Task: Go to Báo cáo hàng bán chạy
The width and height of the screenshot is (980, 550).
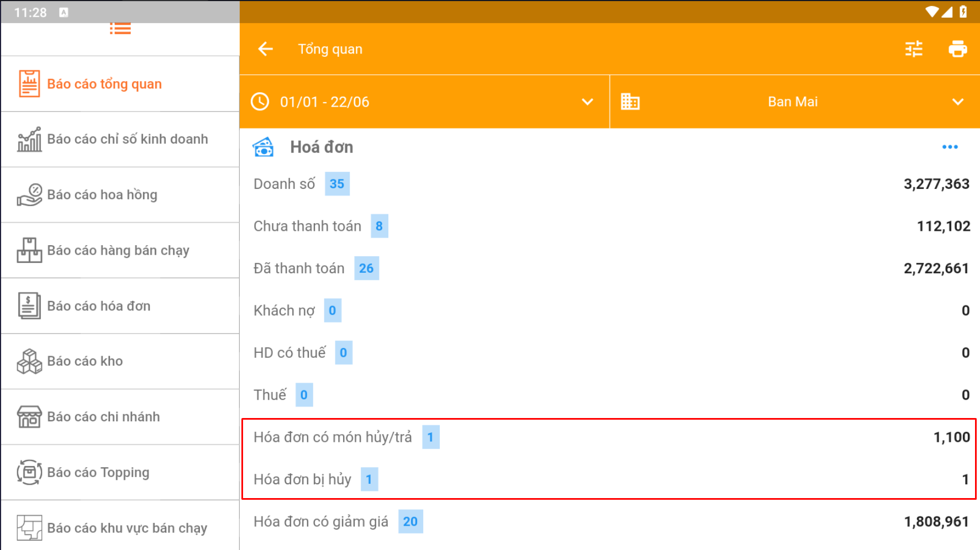Action: click(118, 251)
